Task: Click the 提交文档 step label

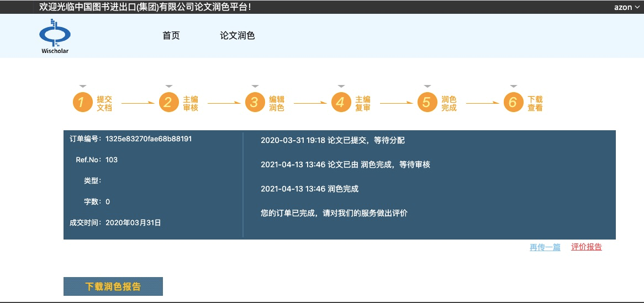Action: pyautogui.click(x=104, y=104)
